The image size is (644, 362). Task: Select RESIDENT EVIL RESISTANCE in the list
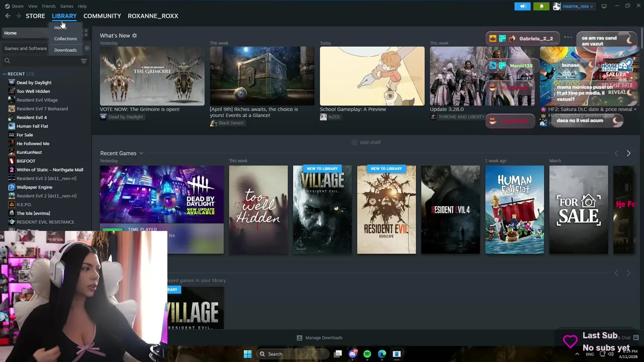pos(45,222)
